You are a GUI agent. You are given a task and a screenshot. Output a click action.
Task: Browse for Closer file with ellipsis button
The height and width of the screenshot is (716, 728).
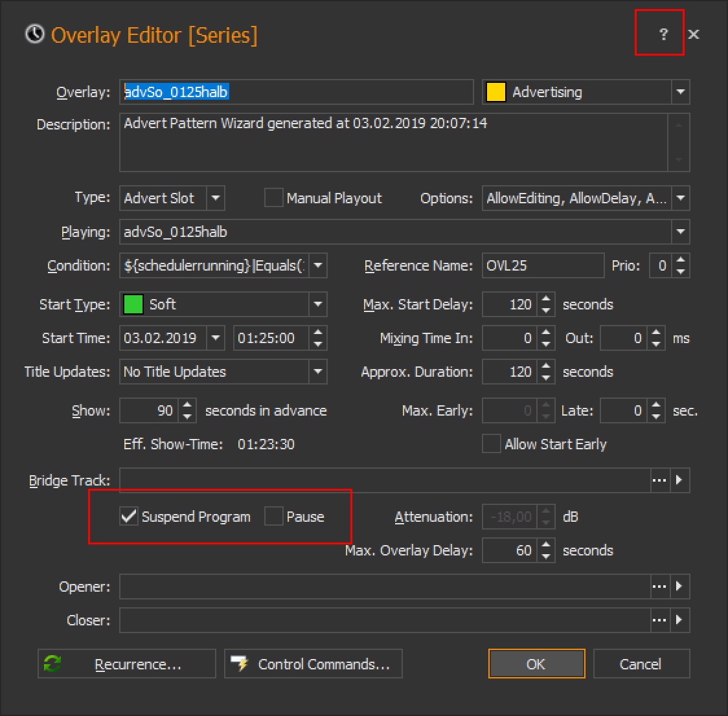[659, 620]
